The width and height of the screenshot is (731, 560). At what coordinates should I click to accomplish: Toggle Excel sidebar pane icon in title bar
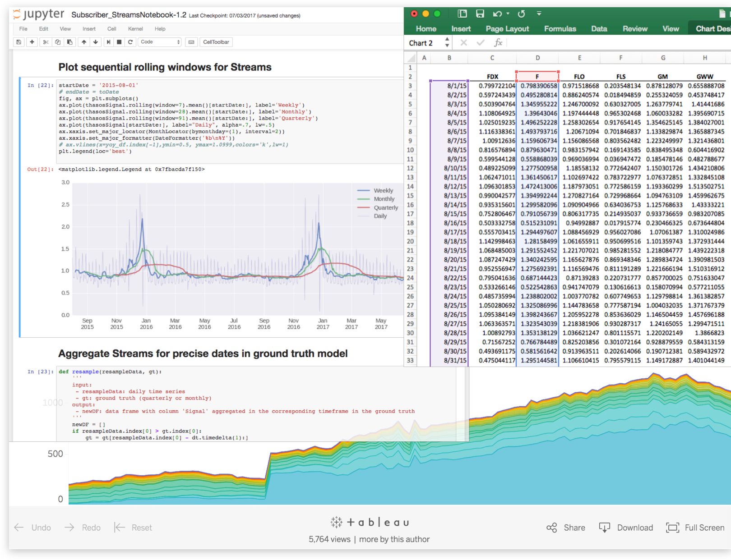tap(462, 14)
